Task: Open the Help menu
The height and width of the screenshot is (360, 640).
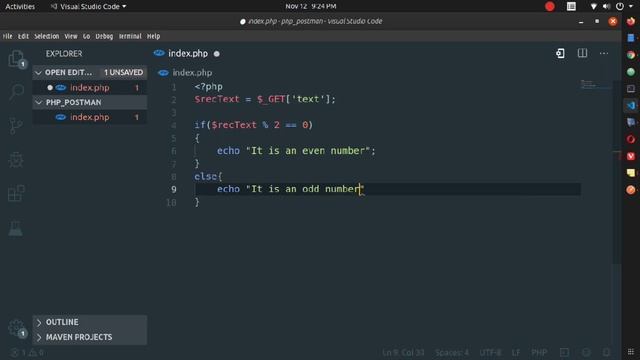Action: point(153,36)
